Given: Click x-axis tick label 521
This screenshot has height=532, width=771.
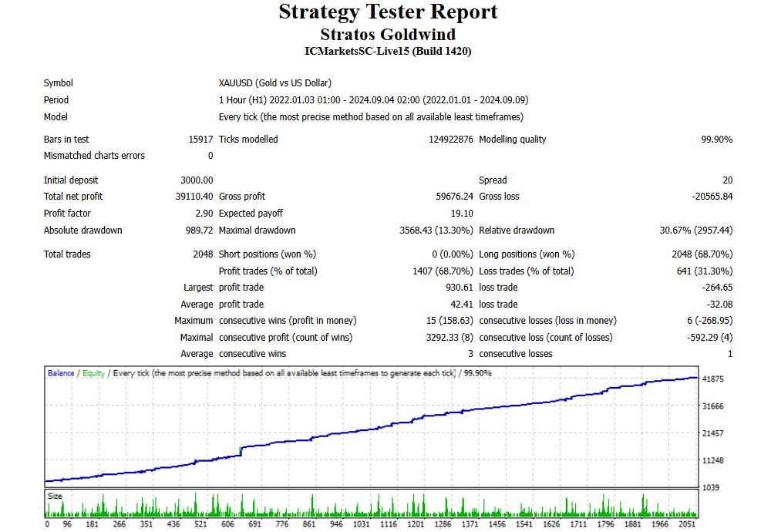Looking at the screenshot, I should click(x=200, y=524).
